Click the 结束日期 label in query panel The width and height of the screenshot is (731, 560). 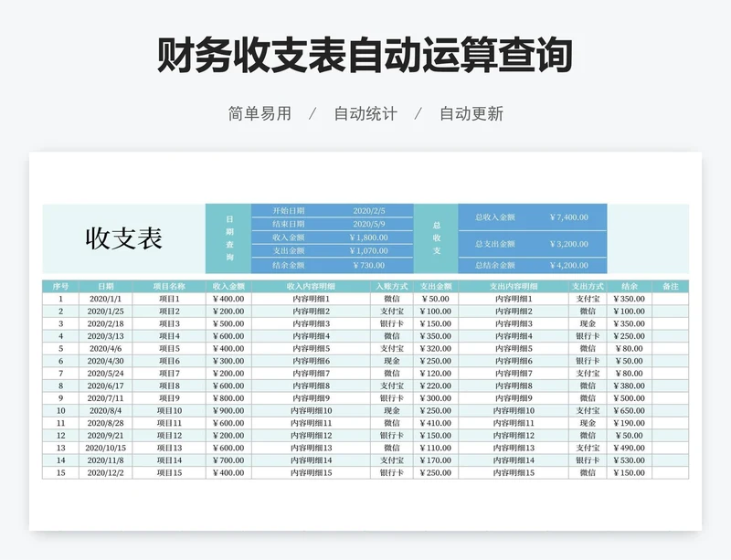tap(289, 224)
